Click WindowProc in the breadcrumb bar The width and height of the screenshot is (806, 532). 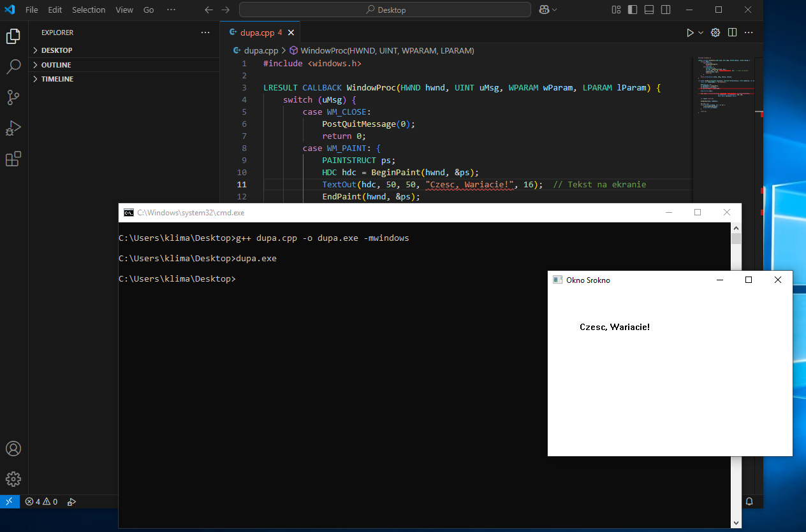point(386,50)
